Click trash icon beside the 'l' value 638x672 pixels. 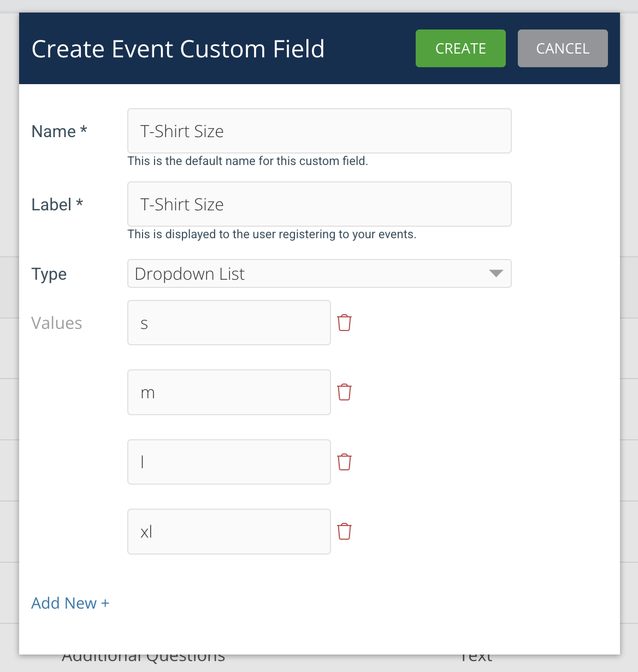344,462
